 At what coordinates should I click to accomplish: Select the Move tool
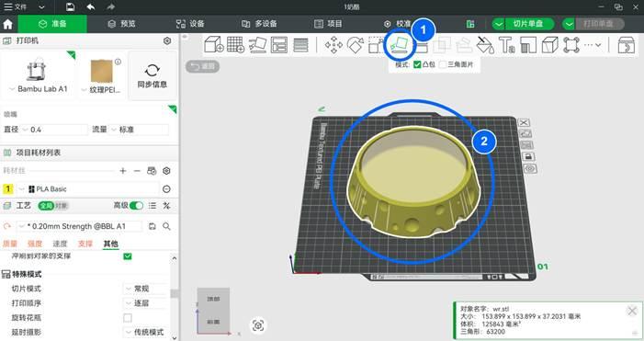click(x=333, y=44)
